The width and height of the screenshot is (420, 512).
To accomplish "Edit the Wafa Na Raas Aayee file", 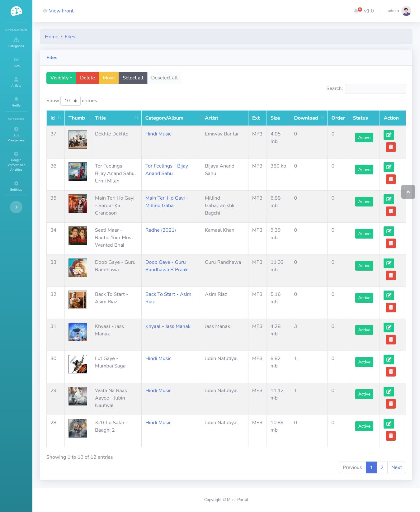I will (x=389, y=391).
